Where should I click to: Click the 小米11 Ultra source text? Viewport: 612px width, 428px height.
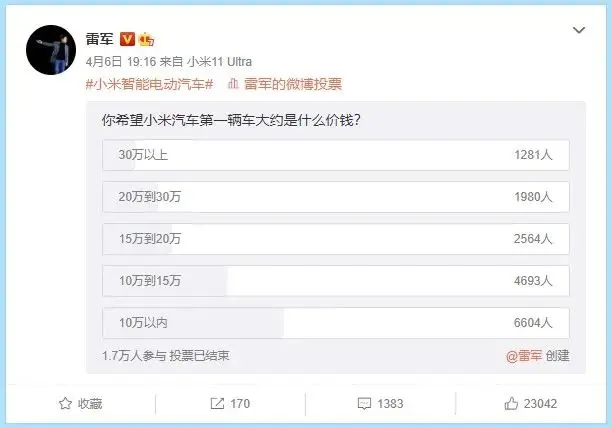219,62
